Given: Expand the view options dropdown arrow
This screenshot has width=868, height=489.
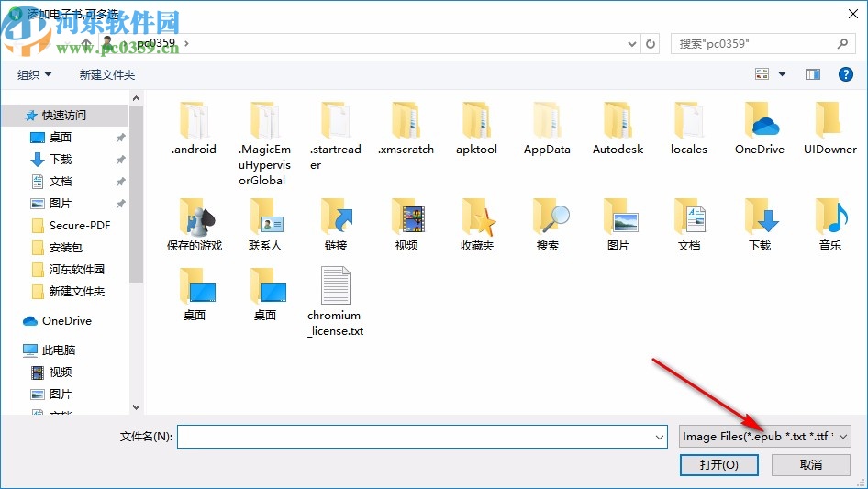Looking at the screenshot, I should click(x=782, y=74).
